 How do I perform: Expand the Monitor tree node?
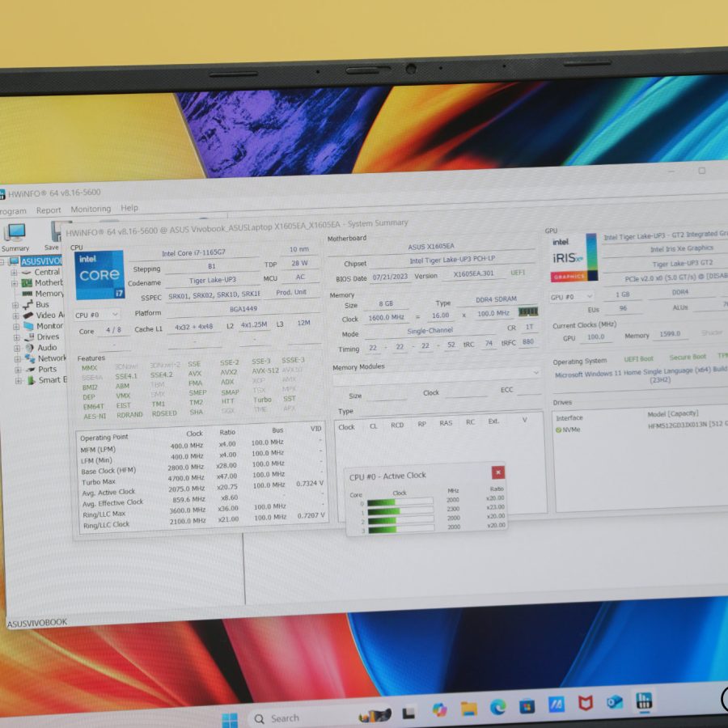tap(16, 327)
